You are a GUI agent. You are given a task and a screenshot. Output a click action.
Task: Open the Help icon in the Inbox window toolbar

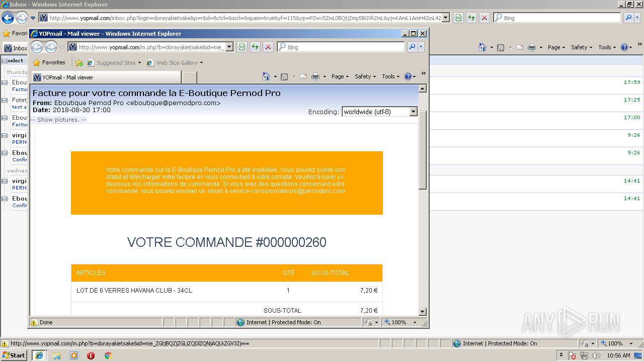[x=624, y=47]
